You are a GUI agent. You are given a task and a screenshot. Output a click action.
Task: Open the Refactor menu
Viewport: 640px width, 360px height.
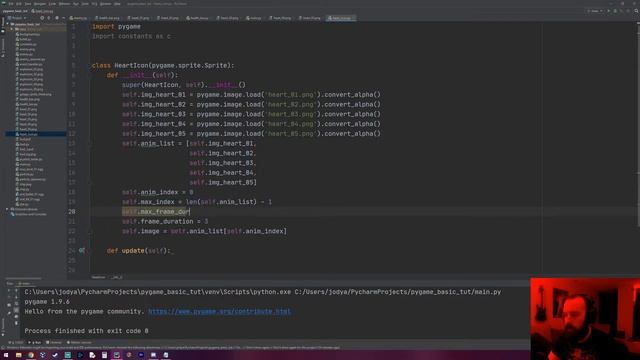pos(64,4)
